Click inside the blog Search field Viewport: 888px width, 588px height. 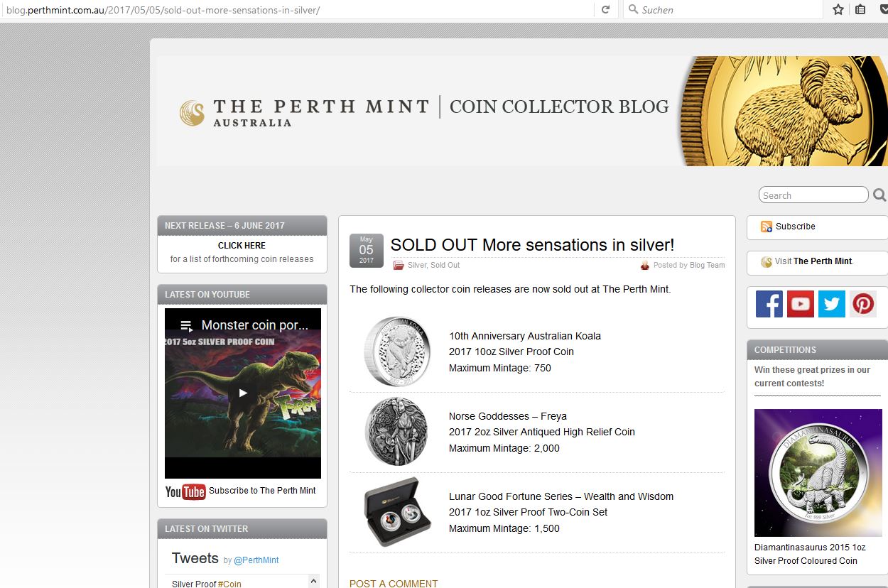[813, 195]
